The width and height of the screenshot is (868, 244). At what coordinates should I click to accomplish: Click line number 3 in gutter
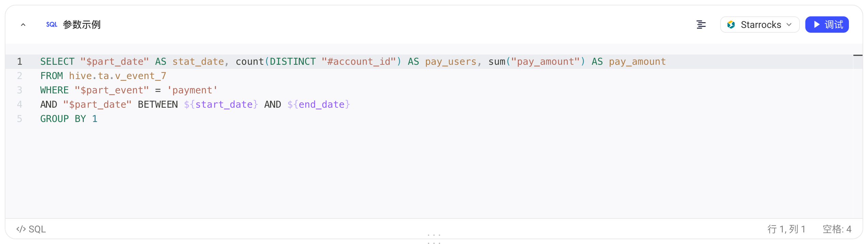pos(19,90)
